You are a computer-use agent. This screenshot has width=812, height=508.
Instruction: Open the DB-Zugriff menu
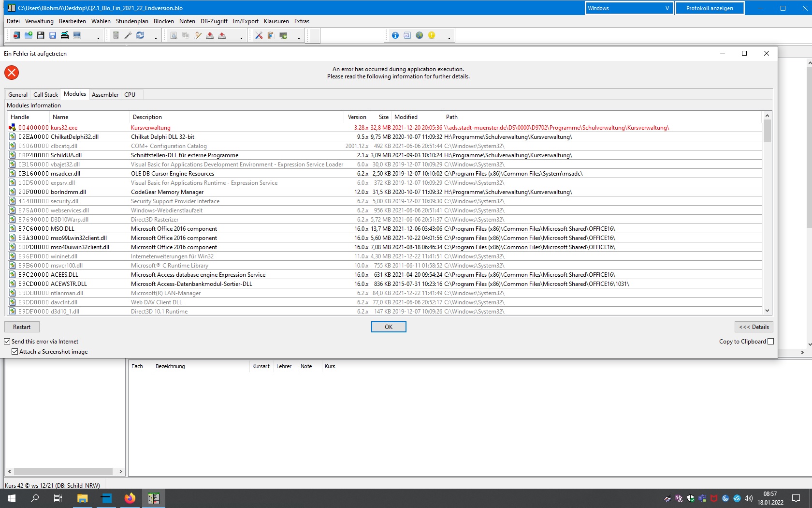pos(214,21)
